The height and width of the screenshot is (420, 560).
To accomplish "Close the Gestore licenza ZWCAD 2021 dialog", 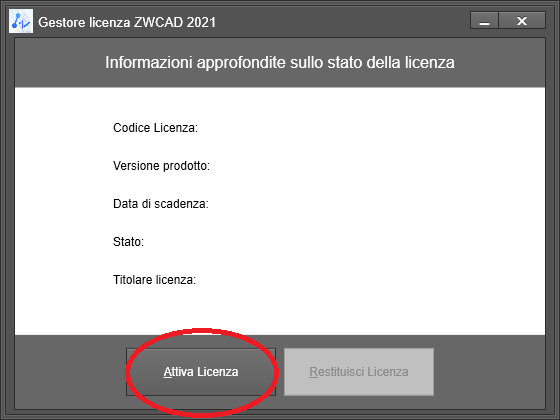I will click(x=522, y=20).
